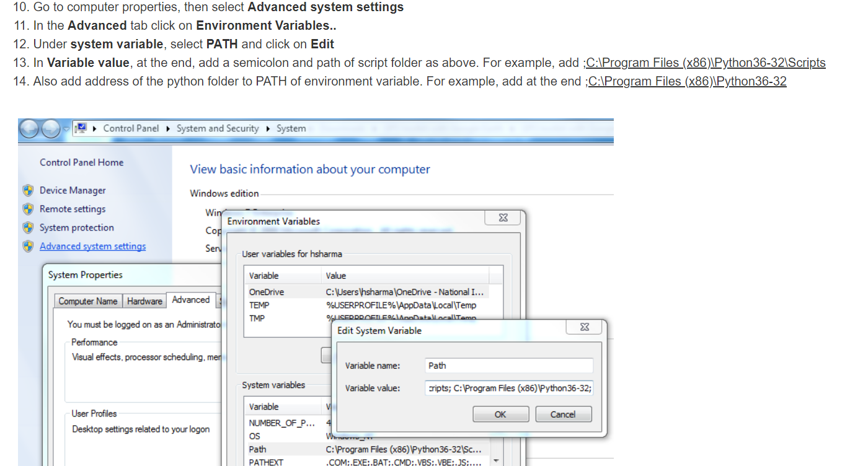Switch to the Computer Name tab
The height and width of the screenshot is (466, 868).
pos(87,301)
